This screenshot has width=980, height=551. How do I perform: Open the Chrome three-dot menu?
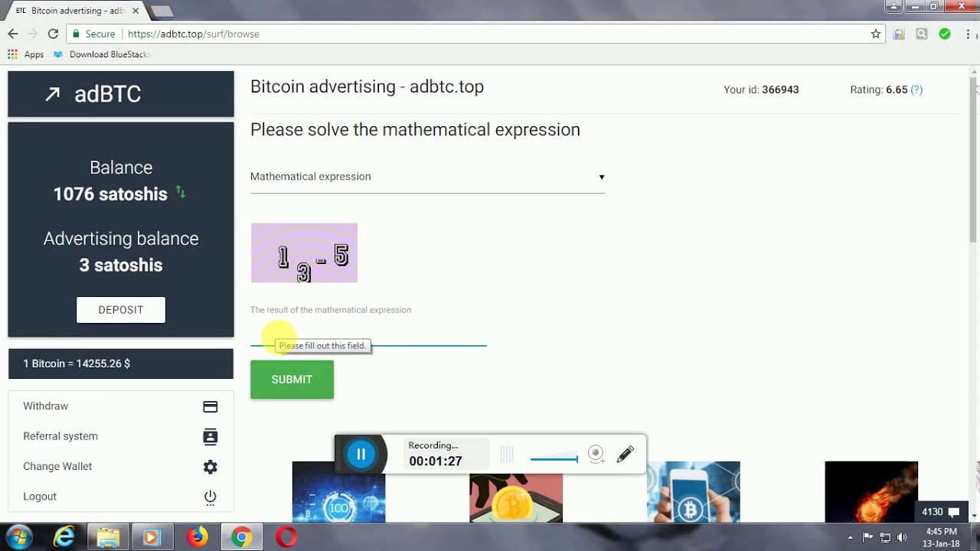968,34
